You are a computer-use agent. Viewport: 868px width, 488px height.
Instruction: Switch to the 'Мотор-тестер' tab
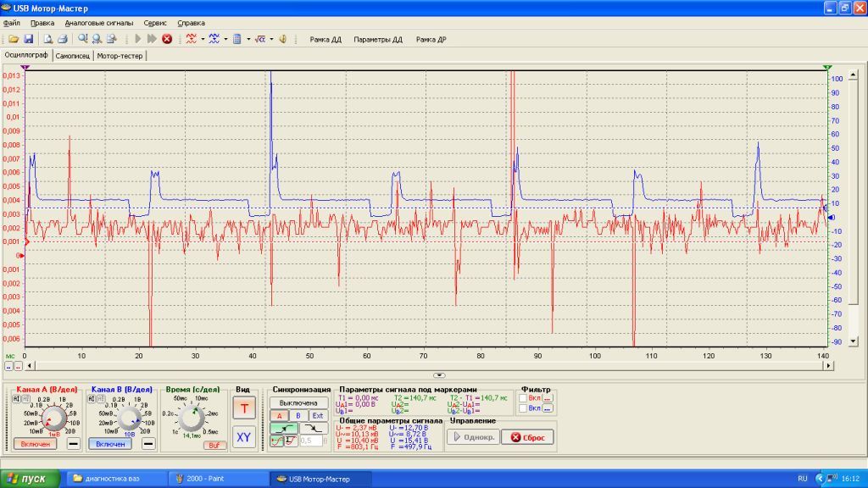(x=120, y=56)
